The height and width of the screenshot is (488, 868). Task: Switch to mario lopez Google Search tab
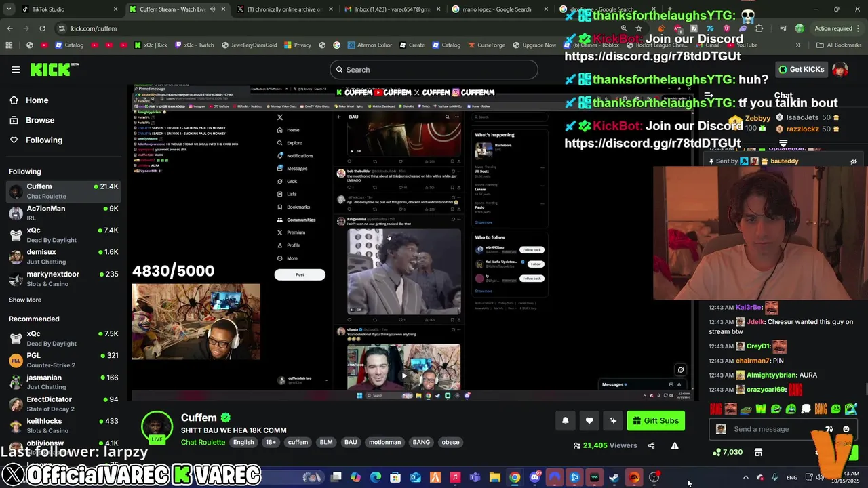coord(500,9)
